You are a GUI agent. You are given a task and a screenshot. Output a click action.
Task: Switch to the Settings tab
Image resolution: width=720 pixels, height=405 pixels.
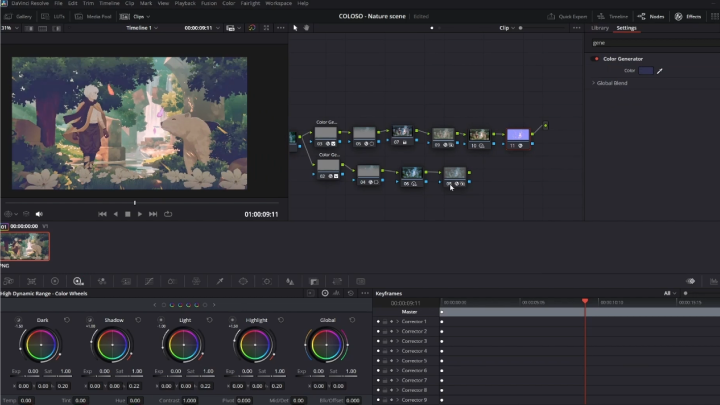pos(626,28)
